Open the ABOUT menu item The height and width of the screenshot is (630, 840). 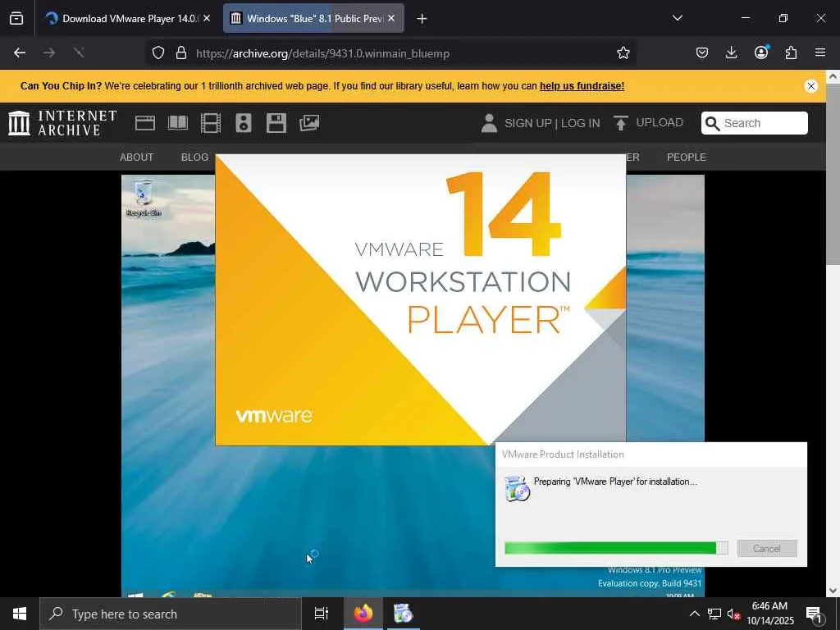tap(137, 157)
